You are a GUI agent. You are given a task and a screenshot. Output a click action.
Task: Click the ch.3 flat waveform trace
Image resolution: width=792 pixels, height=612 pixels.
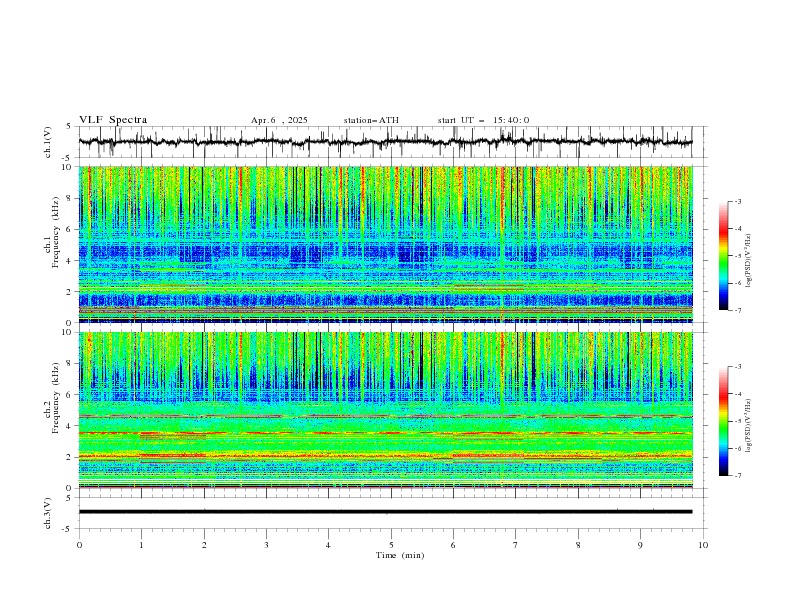point(385,512)
